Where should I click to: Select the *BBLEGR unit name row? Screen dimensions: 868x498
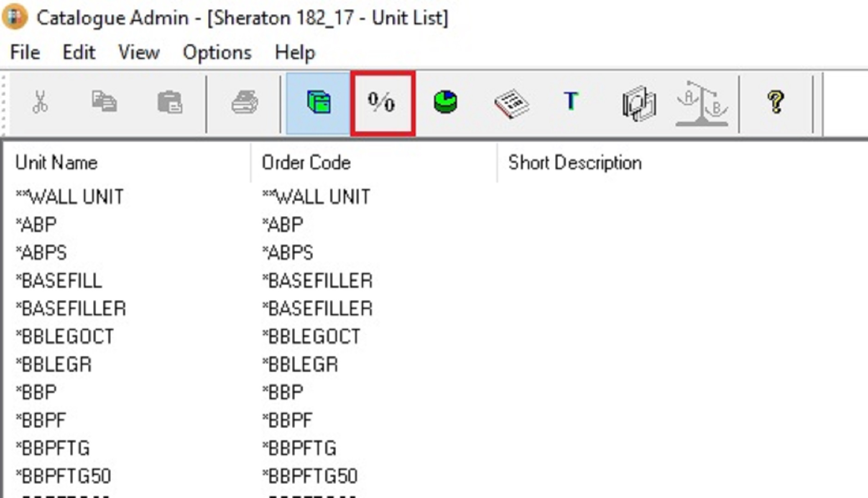[x=54, y=365]
